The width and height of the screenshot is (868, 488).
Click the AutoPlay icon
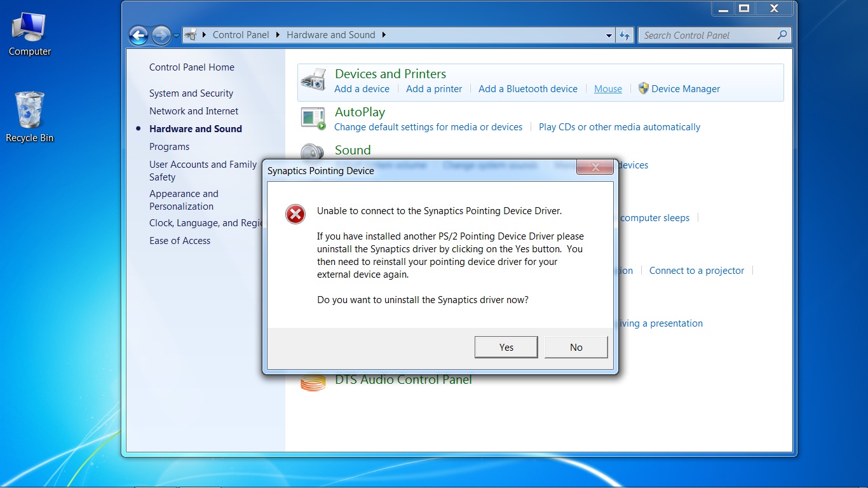[x=313, y=118]
